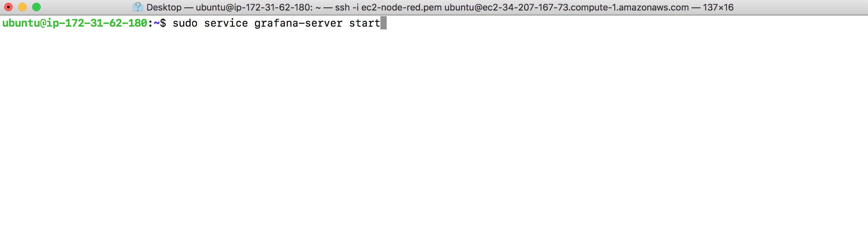Click the word "Desktop" in the window title

pos(164,7)
